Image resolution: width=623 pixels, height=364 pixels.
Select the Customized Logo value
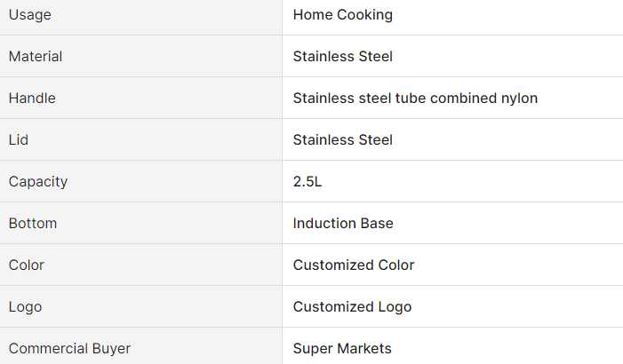point(353,307)
